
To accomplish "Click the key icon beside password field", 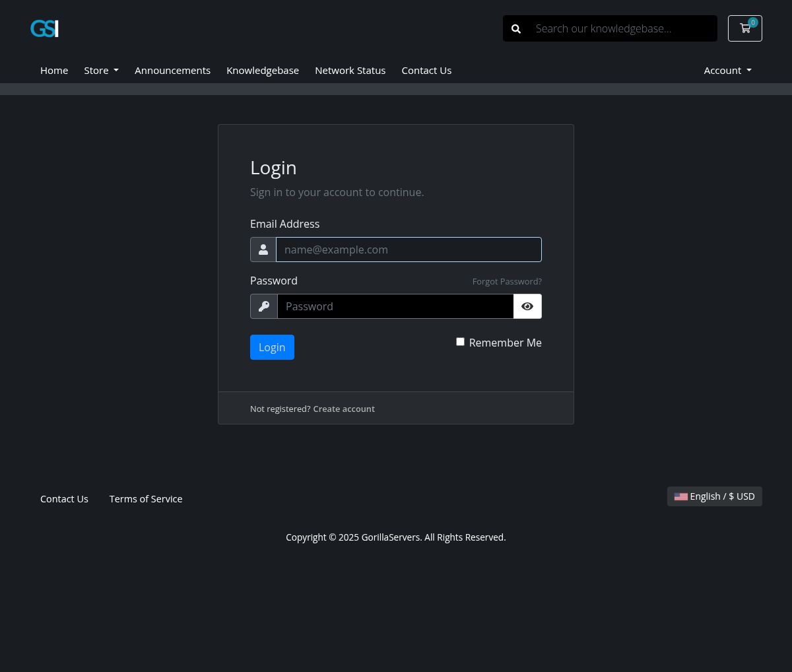I will (x=264, y=306).
